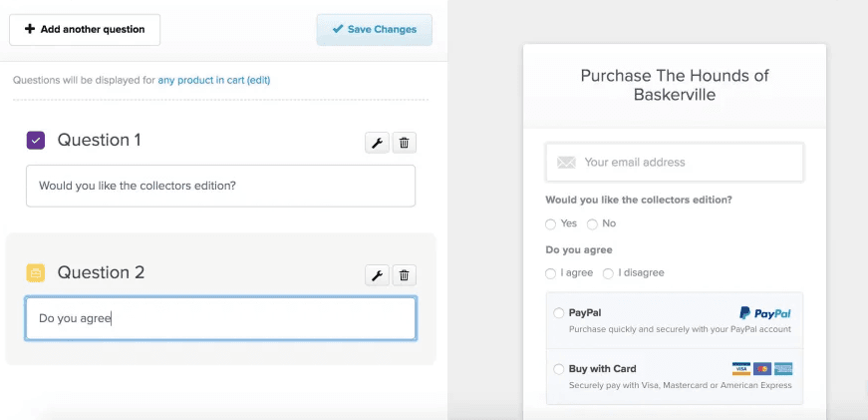Click the Visa card icon
Image resolution: width=868 pixels, height=420 pixels.
[x=741, y=369]
